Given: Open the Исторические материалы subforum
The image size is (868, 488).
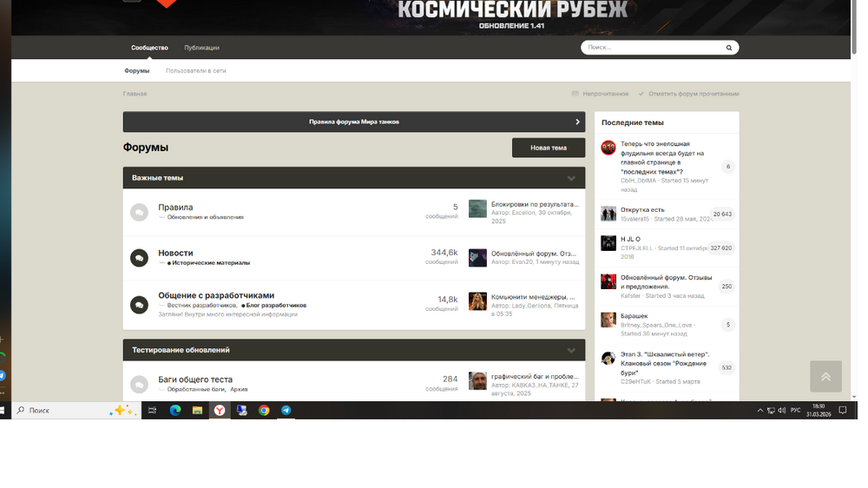Looking at the screenshot, I should click(x=211, y=262).
